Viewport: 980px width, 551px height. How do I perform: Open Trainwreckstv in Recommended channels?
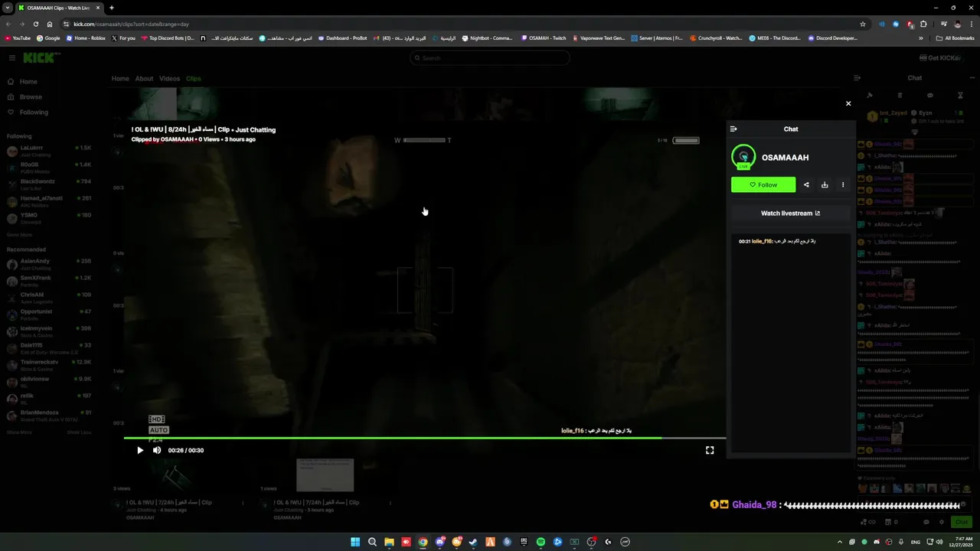click(49, 365)
